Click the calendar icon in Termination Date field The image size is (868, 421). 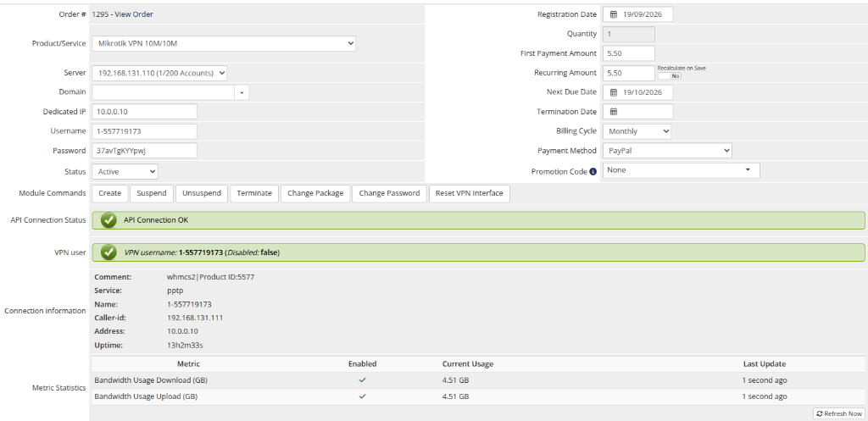pyautogui.click(x=614, y=112)
